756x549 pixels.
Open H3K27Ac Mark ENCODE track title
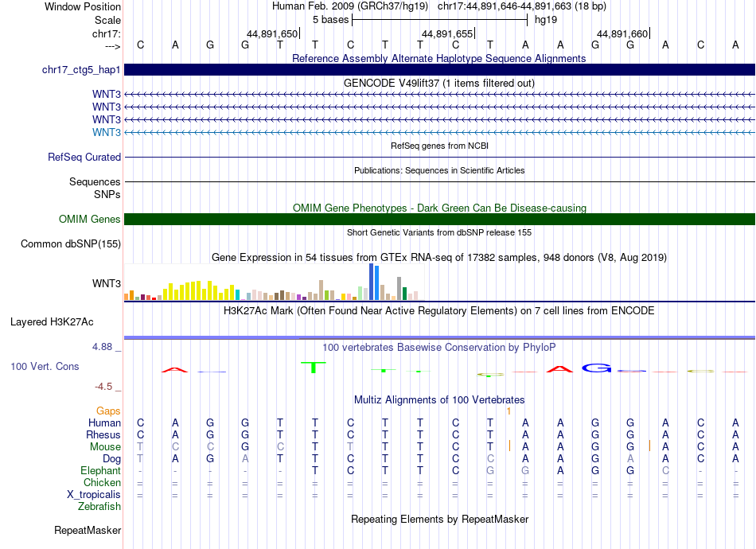click(439, 311)
